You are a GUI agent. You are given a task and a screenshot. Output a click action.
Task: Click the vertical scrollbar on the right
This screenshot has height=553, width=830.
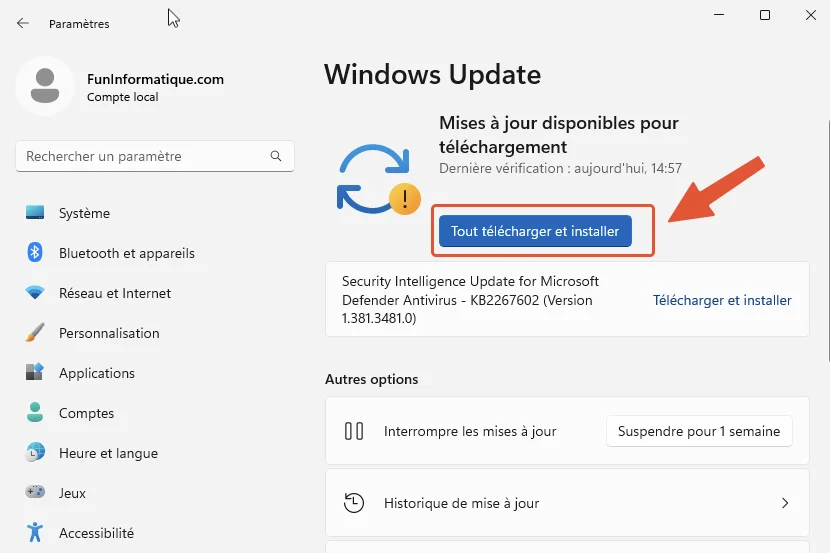(x=827, y=241)
